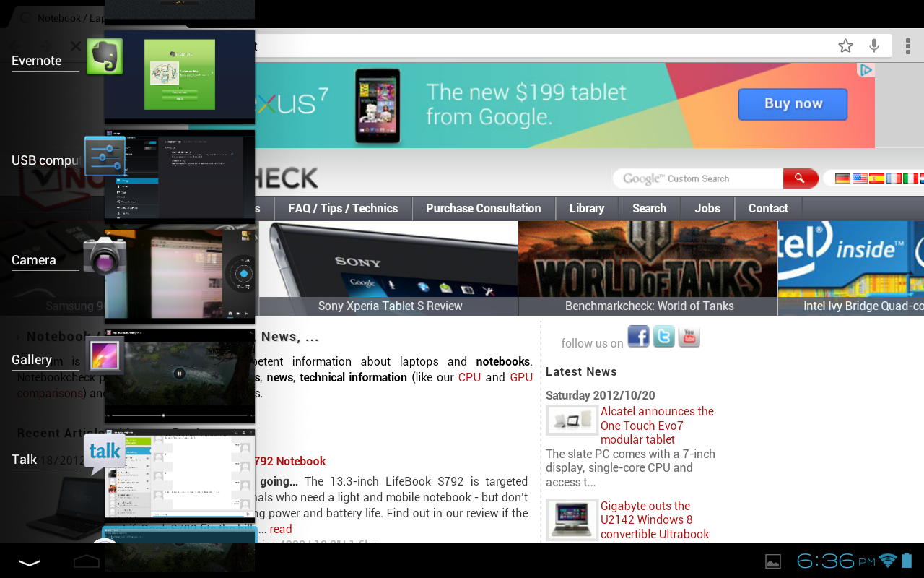Select the Italian flag language icon
Screen dimensions: 924x578
click(910, 178)
